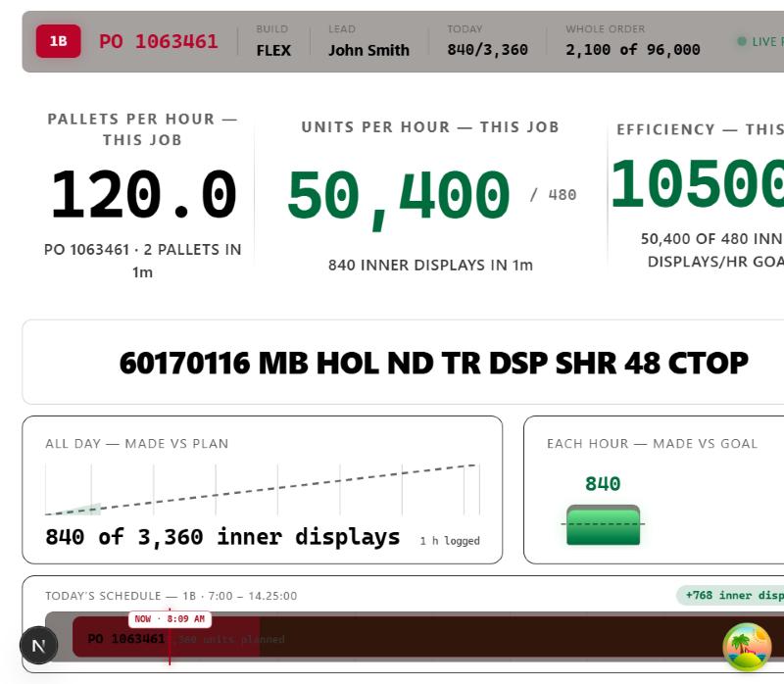The height and width of the screenshot is (684, 784).
Task: Click the product name 60170116 MB HOL banner
Action: pos(433,363)
